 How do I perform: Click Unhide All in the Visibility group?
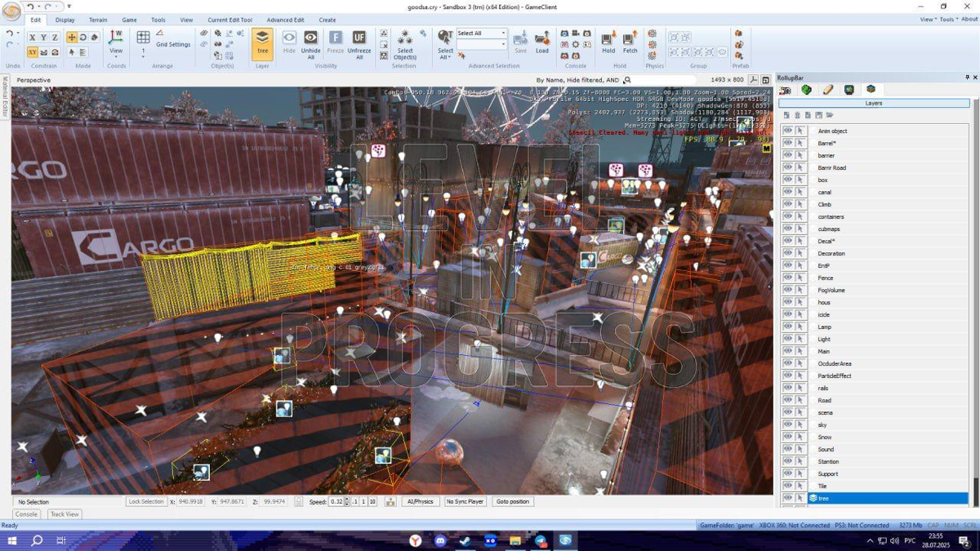pyautogui.click(x=310, y=45)
